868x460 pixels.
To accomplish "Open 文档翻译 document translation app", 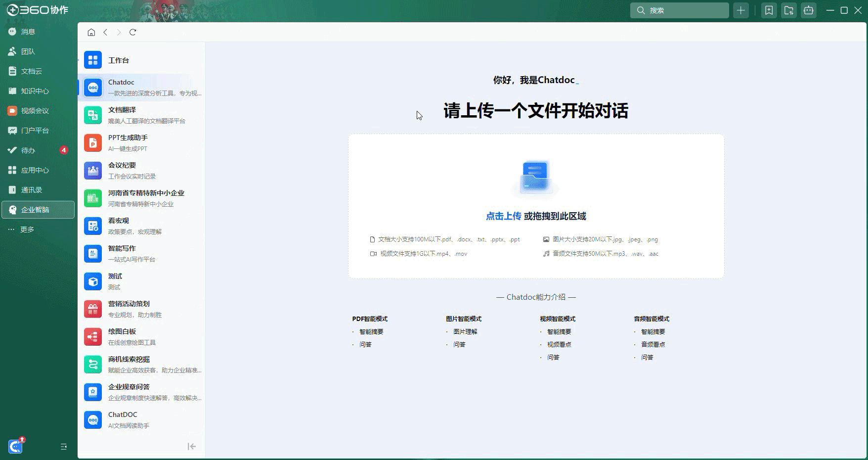I will point(141,115).
